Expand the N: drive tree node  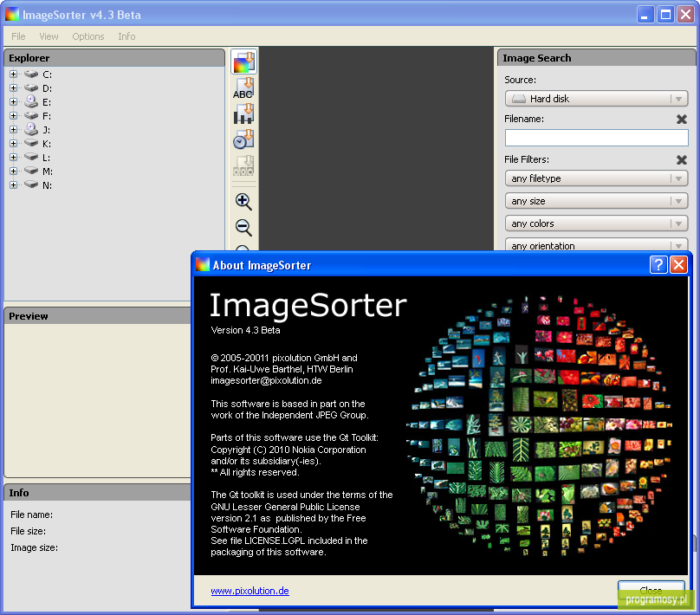coord(13,184)
